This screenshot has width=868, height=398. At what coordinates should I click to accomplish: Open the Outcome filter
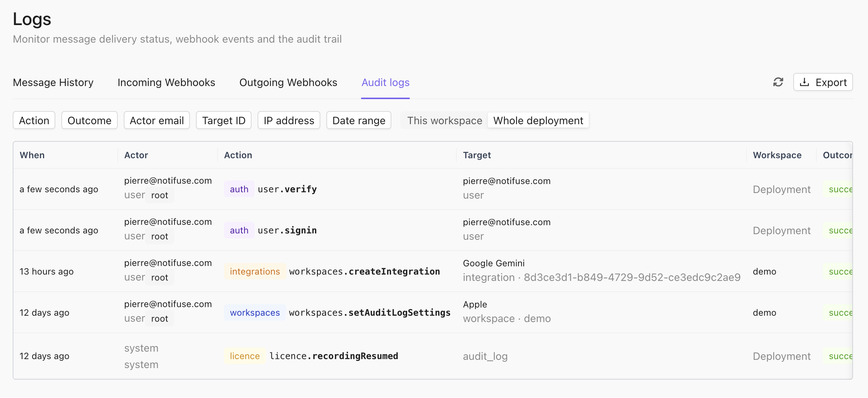89,120
